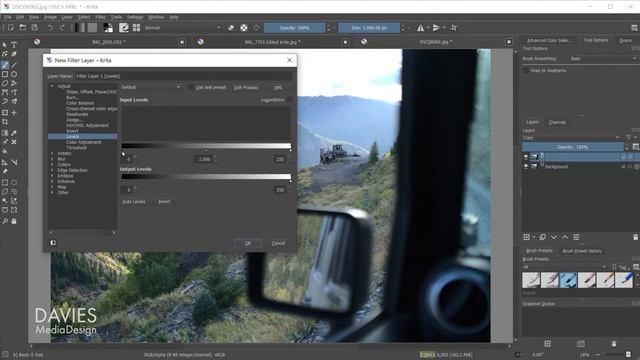Toggle the Logarithmic checkbox
Image resolution: width=640 pixels, height=360 pixels.
point(289,100)
